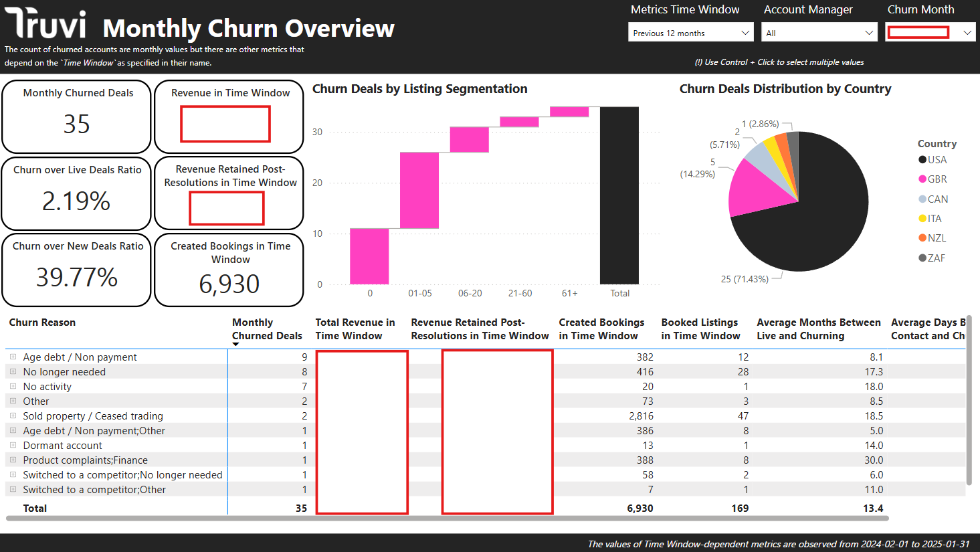The width and height of the screenshot is (980, 552).
Task: Open the Account Manager dropdown
Action: 819,33
